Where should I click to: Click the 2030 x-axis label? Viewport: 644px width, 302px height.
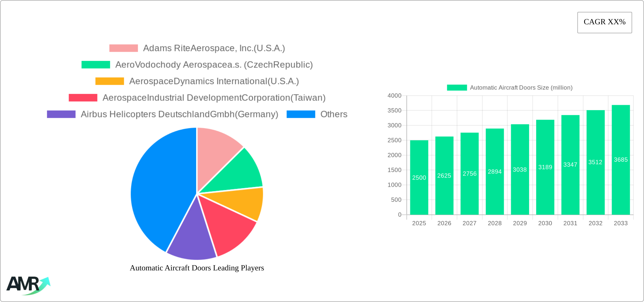point(545,223)
